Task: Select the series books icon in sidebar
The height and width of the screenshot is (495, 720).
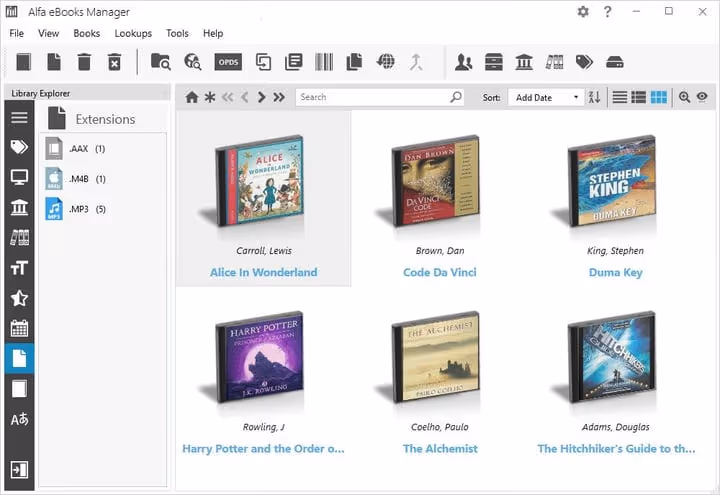Action: tap(19, 237)
